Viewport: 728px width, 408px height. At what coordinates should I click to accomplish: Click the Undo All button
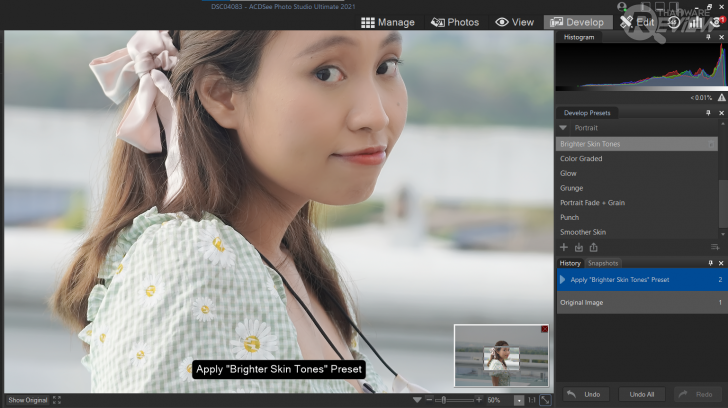click(x=642, y=394)
